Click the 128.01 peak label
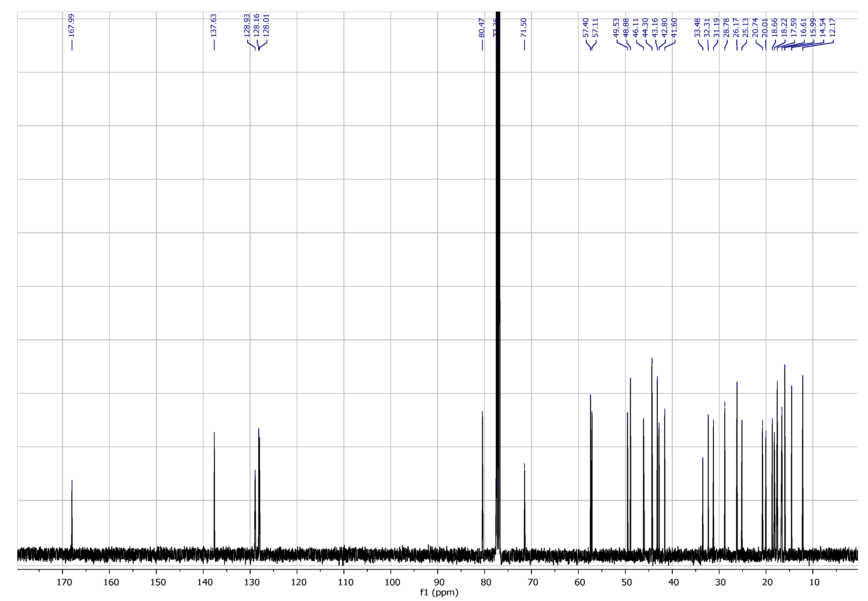Screen dimensions: 868x601 tap(266, 26)
